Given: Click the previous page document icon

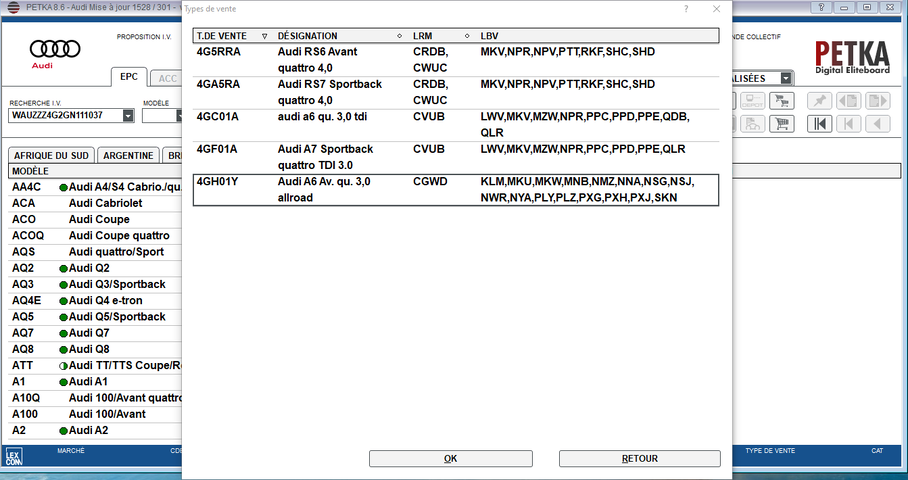Looking at the screenshot, I should tap(848, 101).
